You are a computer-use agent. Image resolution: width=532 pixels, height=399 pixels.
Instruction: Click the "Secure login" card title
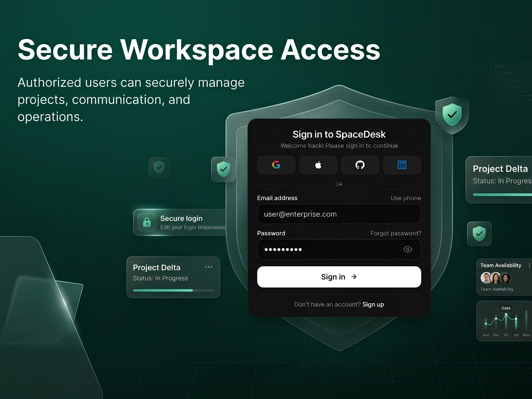pyautogui.click(x=181, y=218)
